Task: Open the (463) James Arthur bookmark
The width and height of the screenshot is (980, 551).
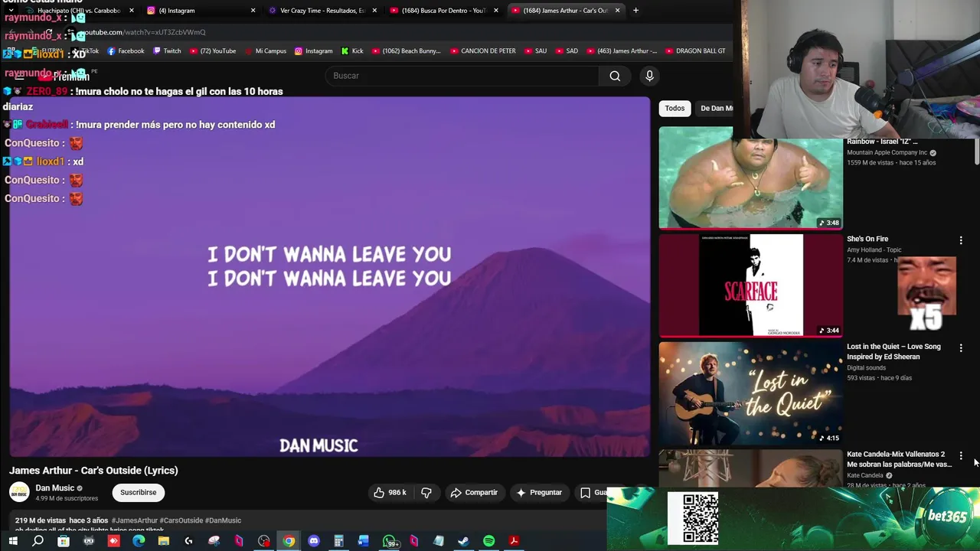Action: click(621, 51)
